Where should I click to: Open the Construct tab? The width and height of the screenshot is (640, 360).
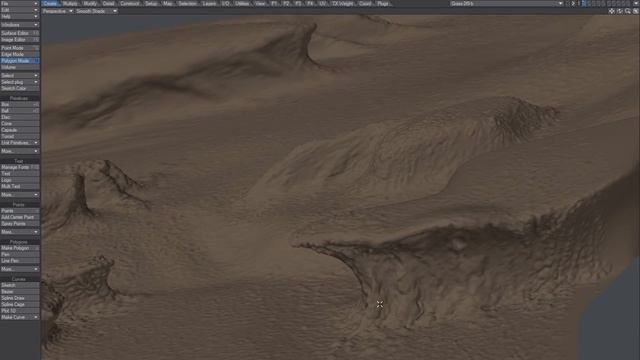130,3
